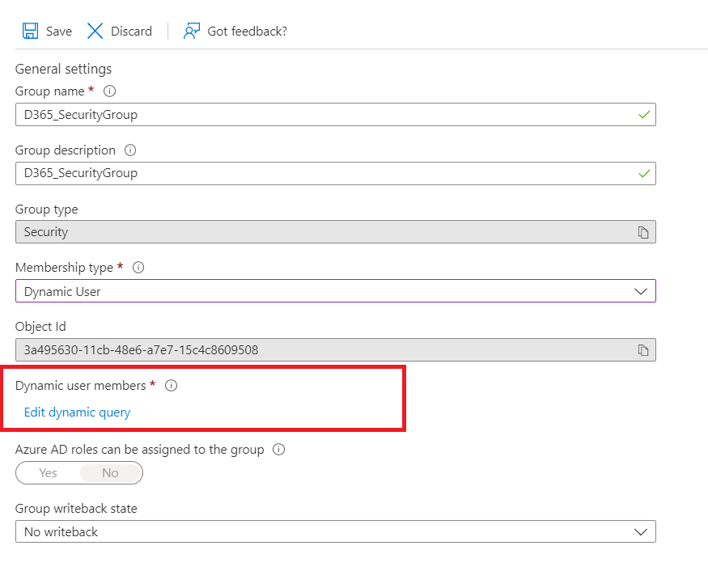Click the Discard X icon
Image resolution: width=708 pixels, height=588 pixels.
tap(95, 31)
